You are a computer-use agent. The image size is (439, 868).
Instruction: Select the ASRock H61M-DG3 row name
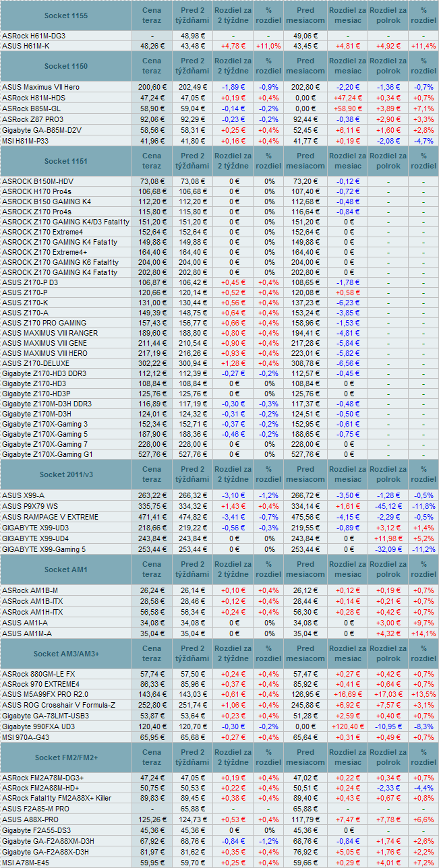pyautogui.click(x=34, y=35)
